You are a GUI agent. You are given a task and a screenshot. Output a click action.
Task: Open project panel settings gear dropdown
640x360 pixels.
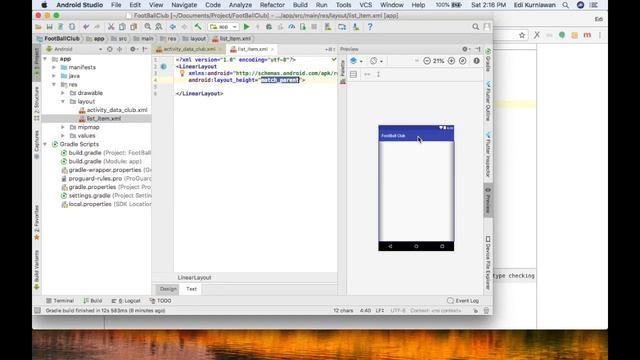pyautogui.click(x=133, y=49)
